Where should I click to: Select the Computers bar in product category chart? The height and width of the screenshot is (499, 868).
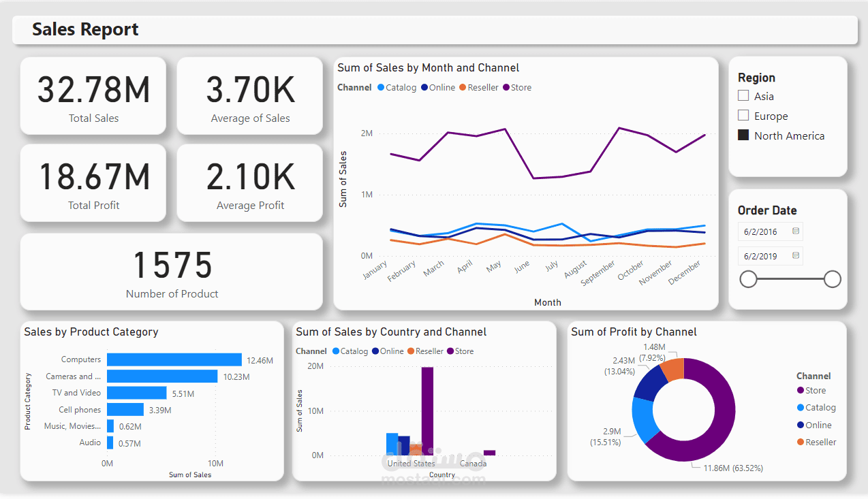[174, 359]
